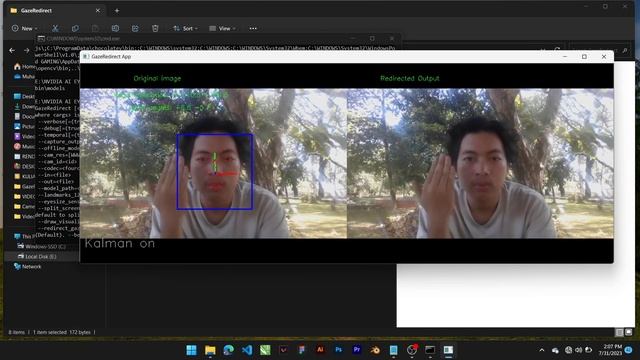Click the Delete trash icon in File Explorer
Viewport: 640px width, 360px height.
155,29
